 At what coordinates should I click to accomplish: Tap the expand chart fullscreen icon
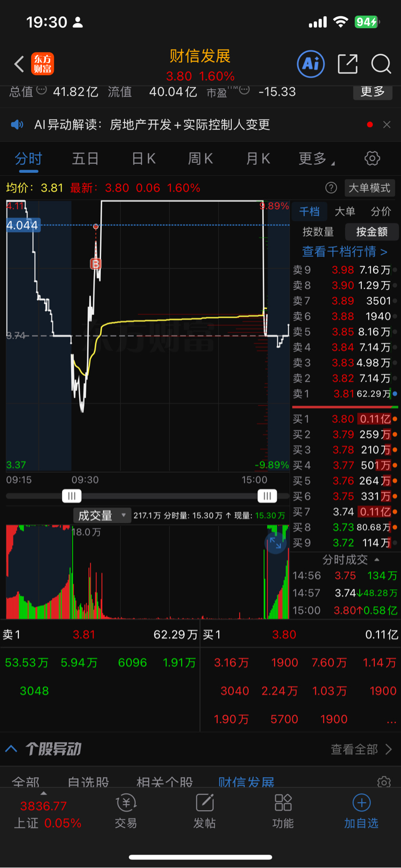point(276,543)
